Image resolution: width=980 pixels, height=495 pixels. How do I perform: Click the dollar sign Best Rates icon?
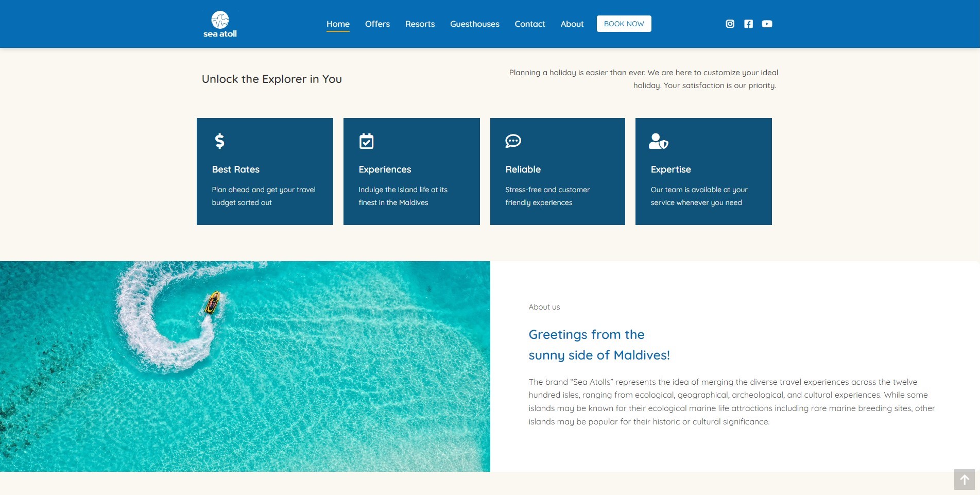pos(219,141)
